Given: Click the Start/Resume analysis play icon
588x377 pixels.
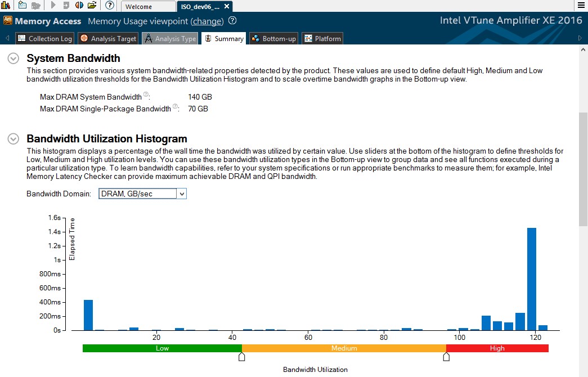Looking at the screenshot, I should point(53,6).
